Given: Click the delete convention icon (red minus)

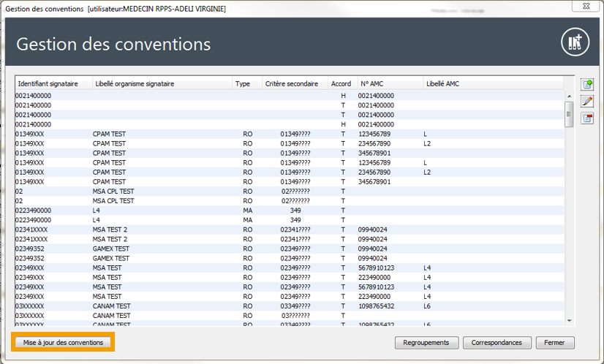Looking at the screenshot, I should 586,118.
